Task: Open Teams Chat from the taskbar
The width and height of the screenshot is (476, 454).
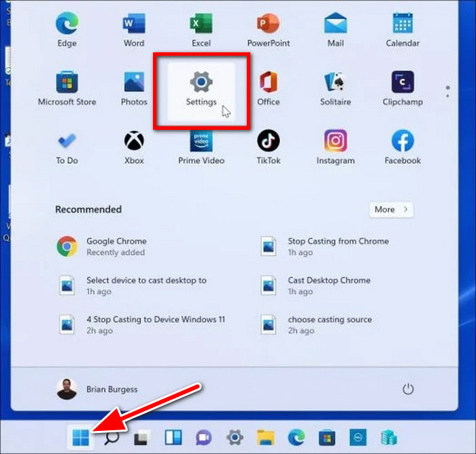Action: 204,438
